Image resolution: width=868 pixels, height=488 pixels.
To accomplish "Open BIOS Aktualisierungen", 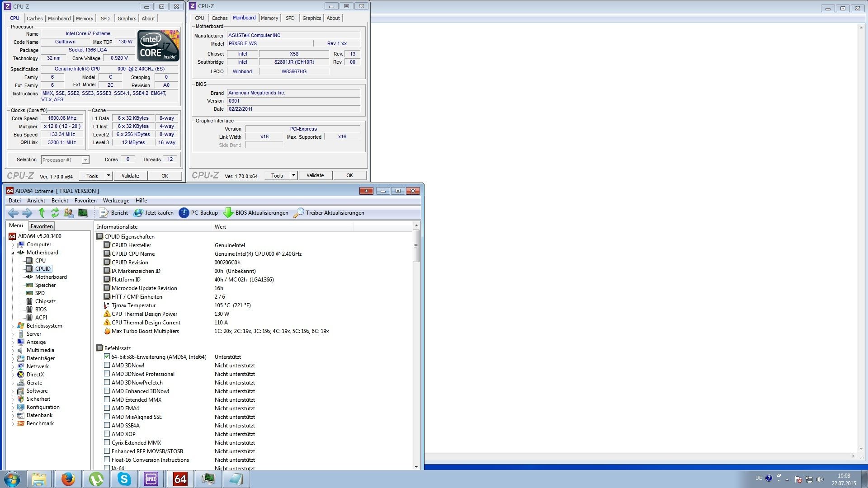I will (256, 213).
